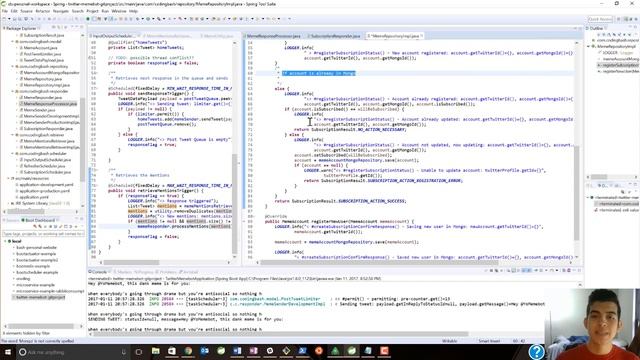Open the Refactor menu
This screenshot has width=640, height=360.
42,11
